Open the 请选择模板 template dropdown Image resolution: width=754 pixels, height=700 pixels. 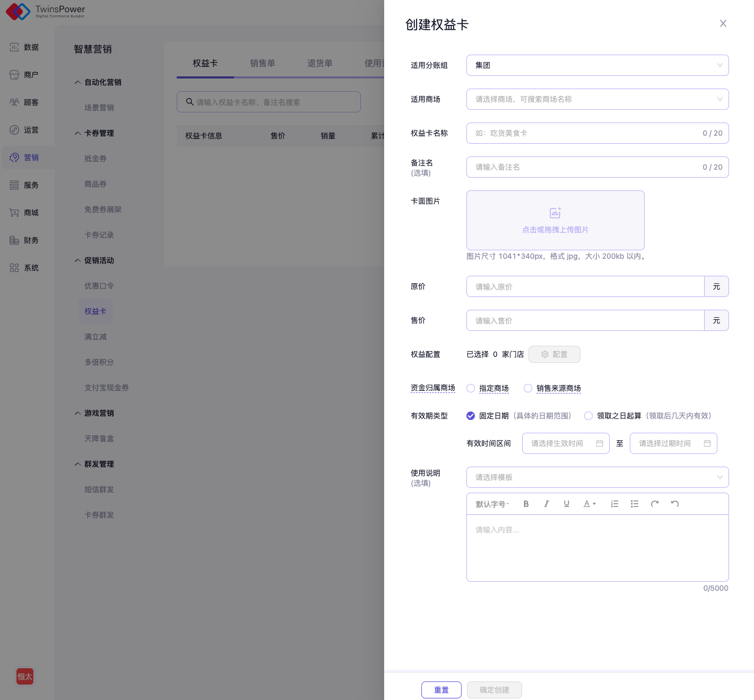tap(597, 477)
